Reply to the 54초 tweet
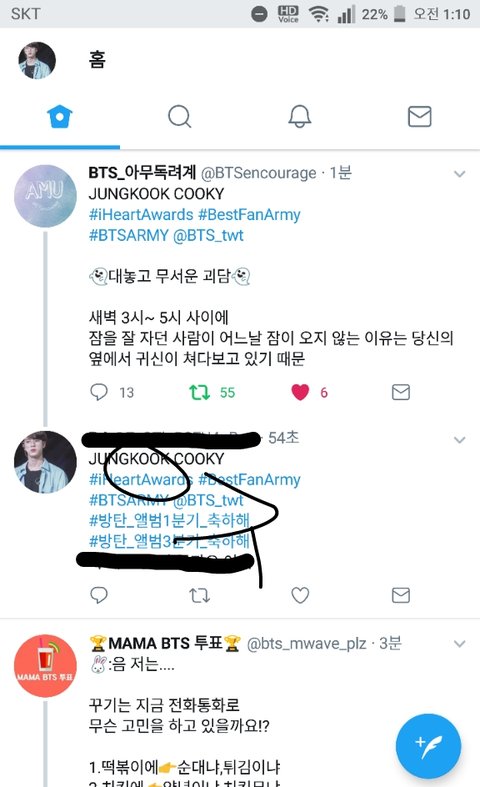This screenshot has width=480, height=787. coord(99,595)
